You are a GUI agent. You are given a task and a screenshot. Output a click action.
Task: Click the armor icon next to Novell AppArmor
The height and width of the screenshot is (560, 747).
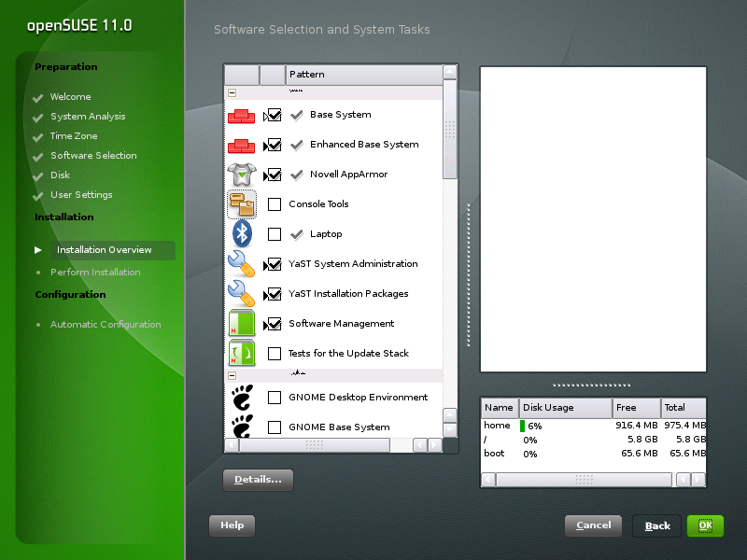242,175
